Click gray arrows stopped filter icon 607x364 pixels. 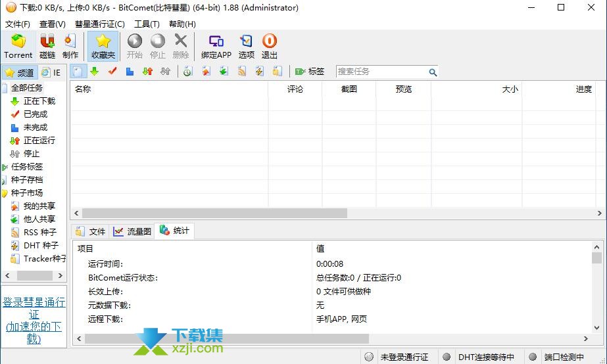[x=165, y=72]
